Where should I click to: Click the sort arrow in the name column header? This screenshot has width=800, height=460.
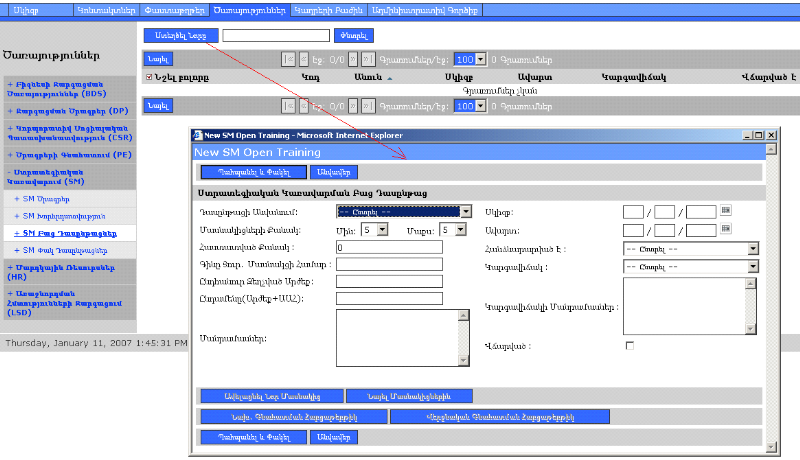coord(389,77)
